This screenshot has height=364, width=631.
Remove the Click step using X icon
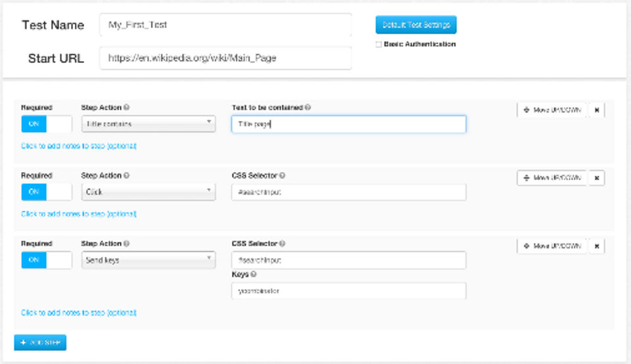coord(596,178)
